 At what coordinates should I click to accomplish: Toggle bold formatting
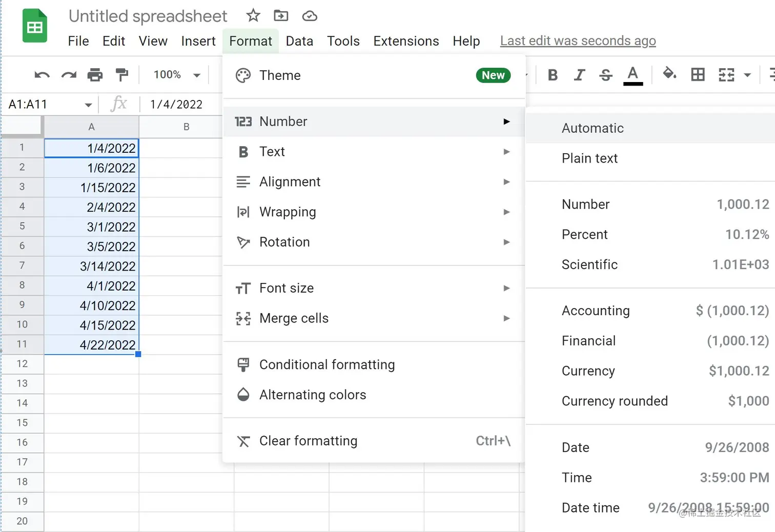[x=553, y=75]
